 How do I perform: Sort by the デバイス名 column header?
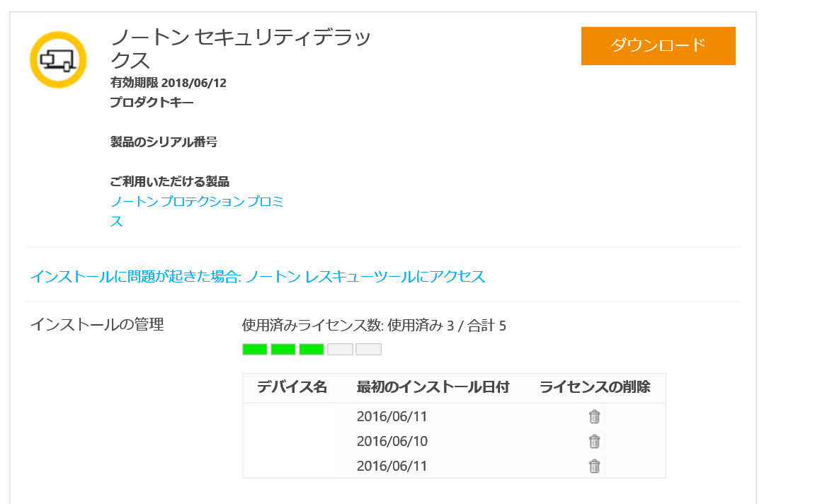tap(292, 387)
